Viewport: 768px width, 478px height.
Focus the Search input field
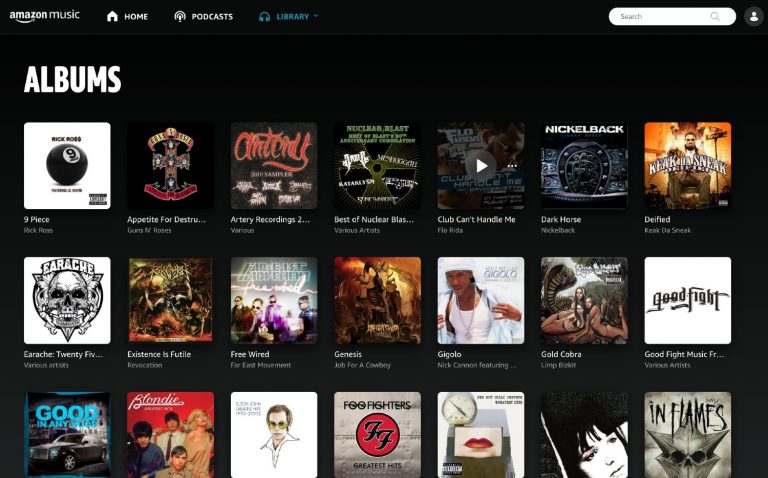click(672, 16)
